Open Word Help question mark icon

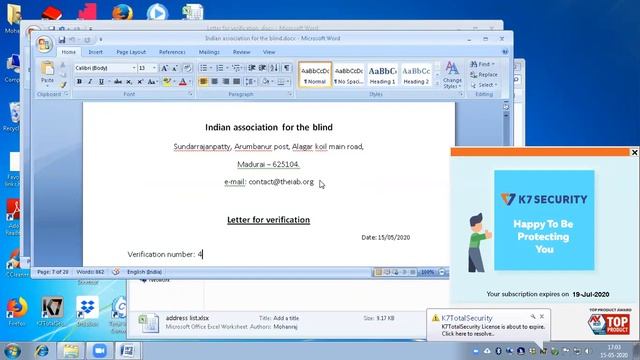tap(505, 52)
